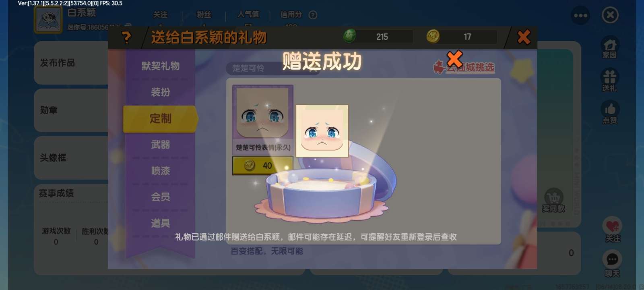Screen dimensions: 644x290
Task: Select the 默契礼物 tab
Action: (161, 66)
